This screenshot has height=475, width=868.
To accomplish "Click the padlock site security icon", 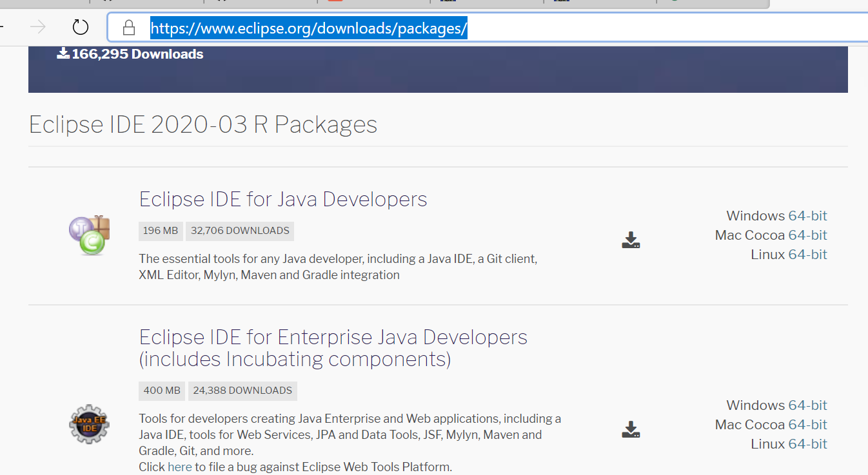I will point(129,27).
